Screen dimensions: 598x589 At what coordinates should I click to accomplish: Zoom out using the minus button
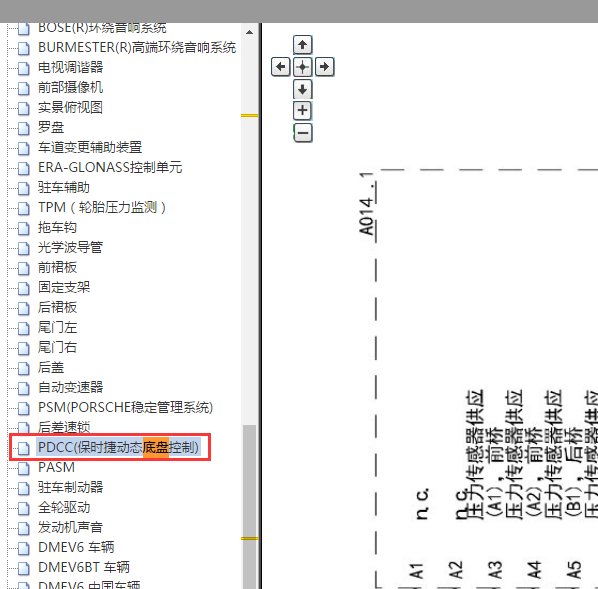coord(303,133)
